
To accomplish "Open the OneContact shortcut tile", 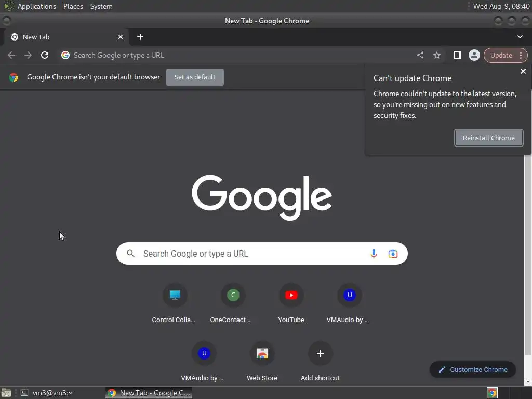I will point(233,302).
